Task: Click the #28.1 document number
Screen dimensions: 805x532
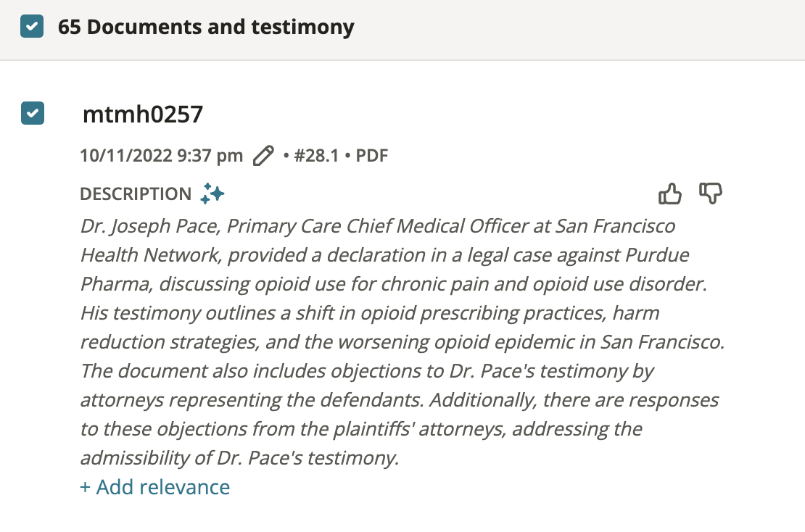Action: tap(316, 155)
